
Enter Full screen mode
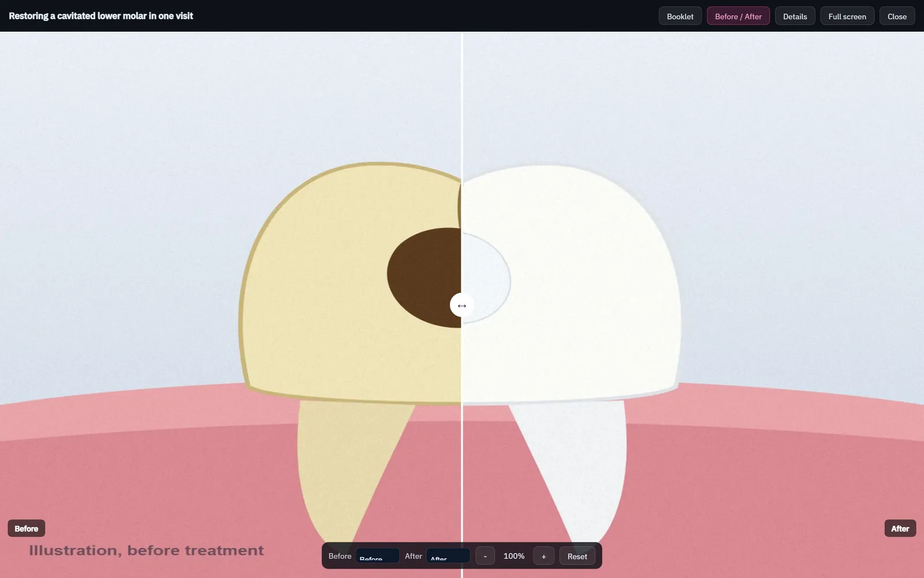point(847,16)
